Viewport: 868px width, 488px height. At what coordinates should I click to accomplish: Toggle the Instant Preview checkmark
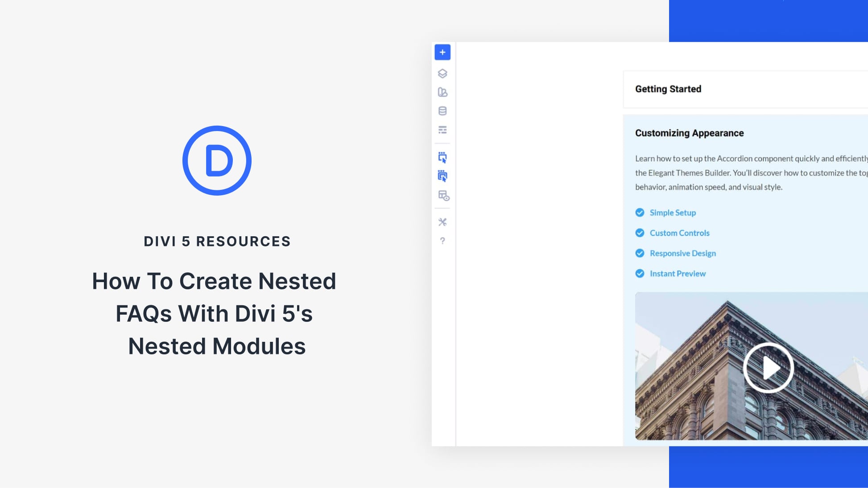point(639,273)
